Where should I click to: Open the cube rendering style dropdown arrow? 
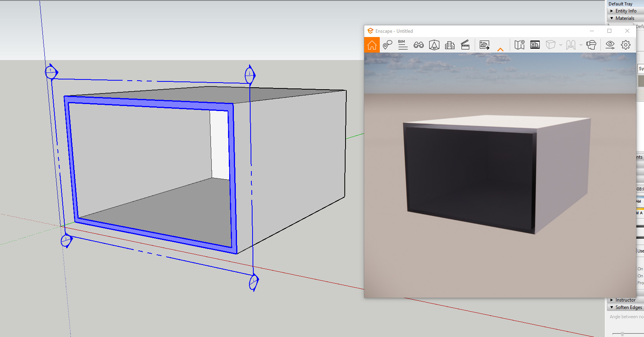[561, 45]
